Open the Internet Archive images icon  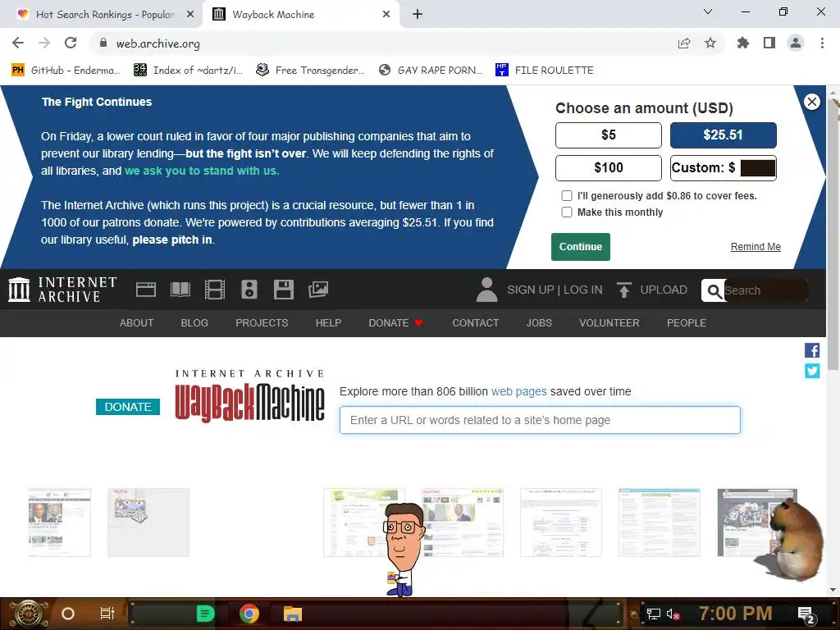coord(318,290)
